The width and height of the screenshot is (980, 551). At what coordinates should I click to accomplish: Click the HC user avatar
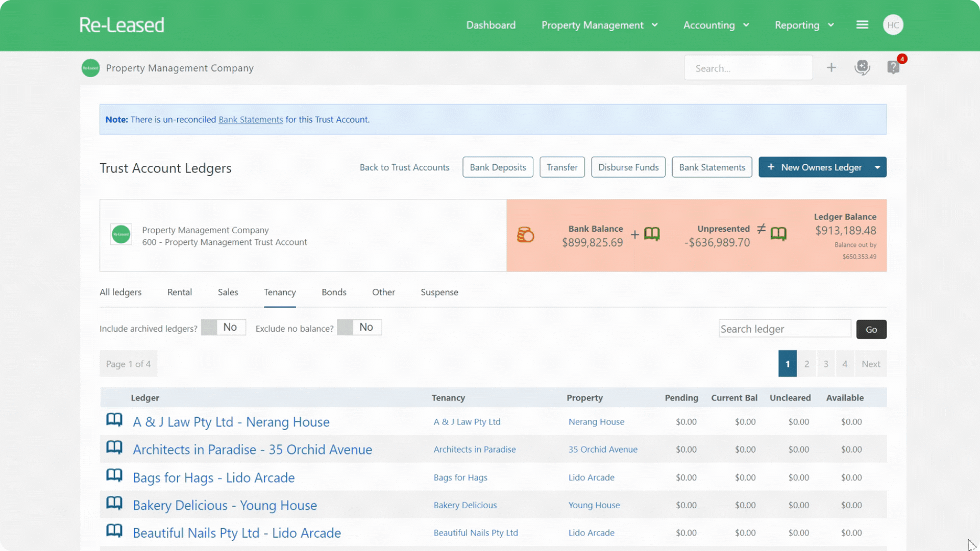point(893,24)
